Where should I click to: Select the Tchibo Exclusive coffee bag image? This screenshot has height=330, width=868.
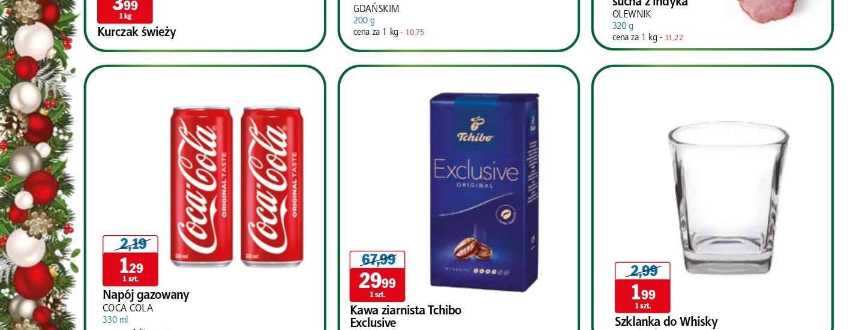point(483,192)
